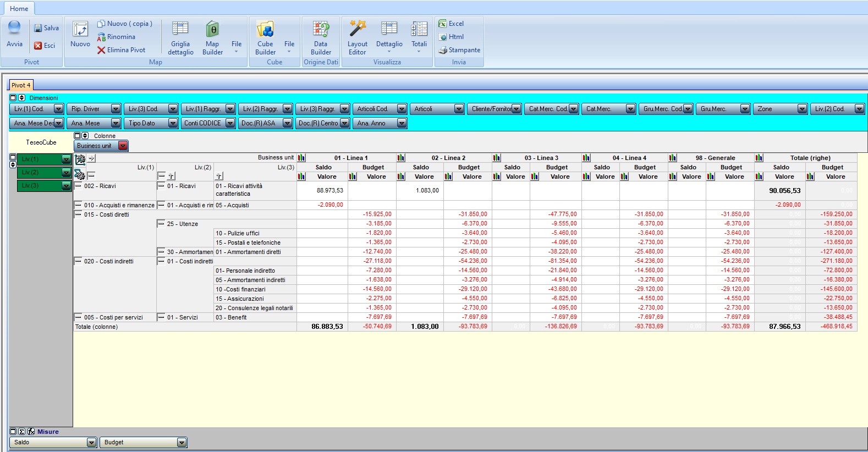The width and height of the screenshot is (868, 452).
Task: Open the Zone dimension dropdown
Action: pyautogui.click(x=803, y=109)
